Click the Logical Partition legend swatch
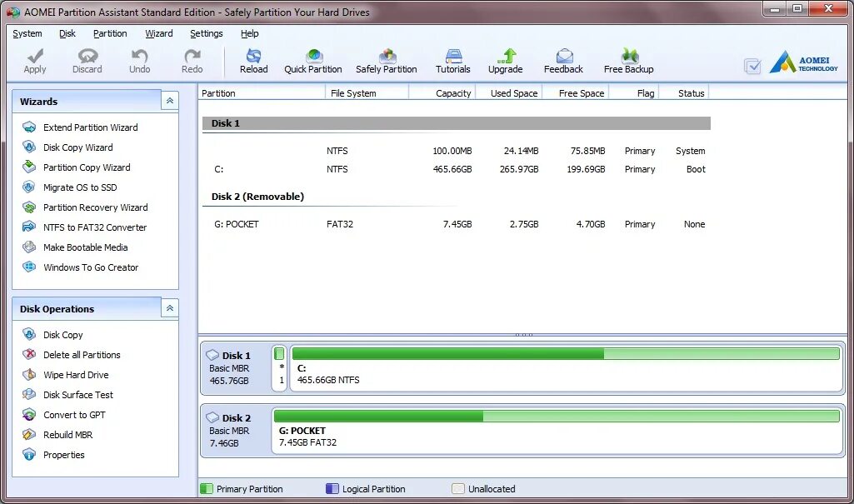The height and width of the screenshot is (504, 854). coord(332,489)
